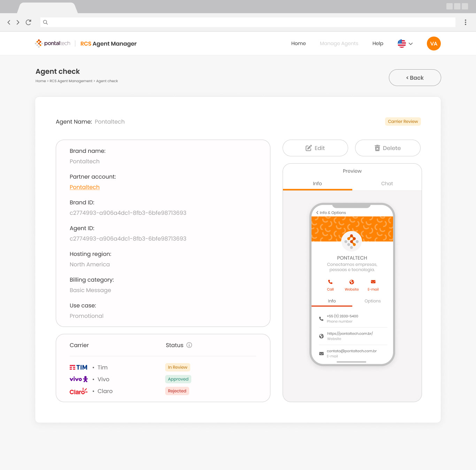The height and width of the screenshot is (470, 476).
Task: Click the Carrier Review status badge
Action: (403, 122)
